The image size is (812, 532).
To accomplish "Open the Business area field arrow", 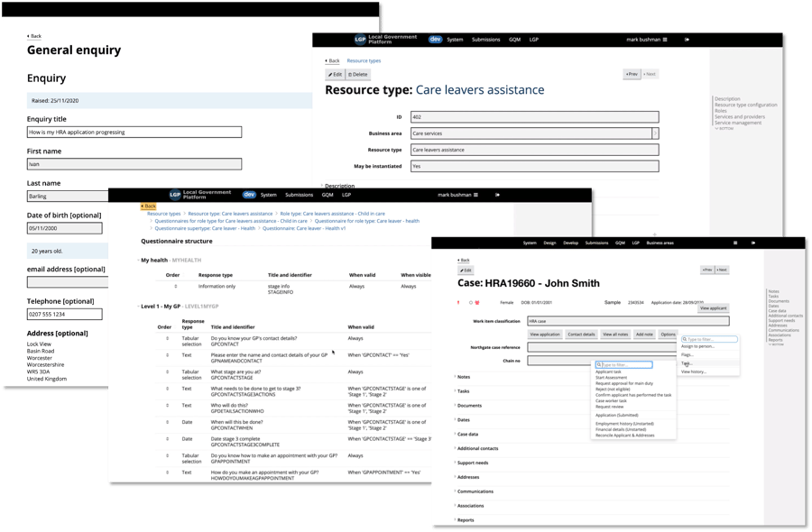I will [655, 133].
